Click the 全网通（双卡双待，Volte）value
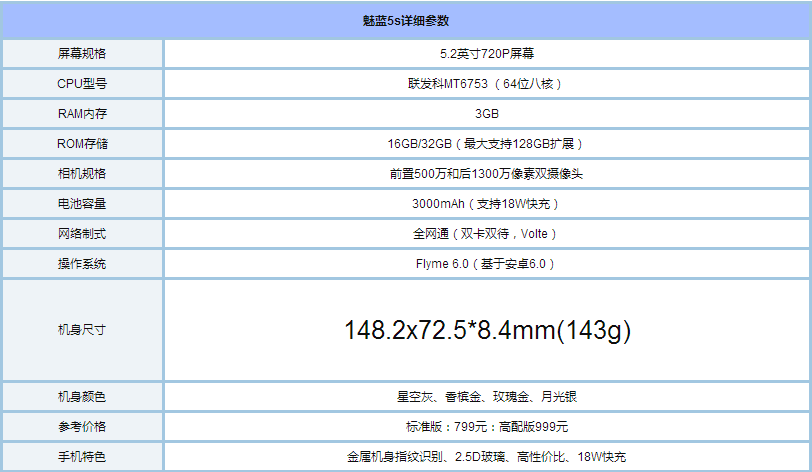 pyautogui.click(x=485, y=234)
